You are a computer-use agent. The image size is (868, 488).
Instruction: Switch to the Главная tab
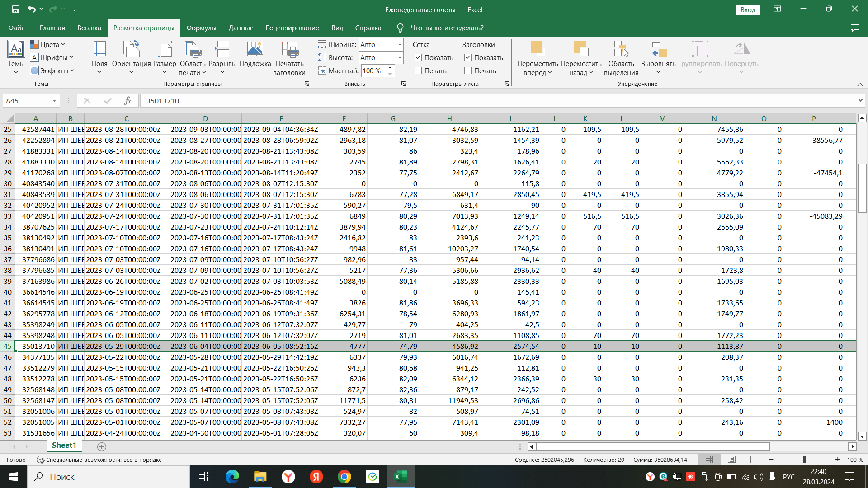click(52, 28)
